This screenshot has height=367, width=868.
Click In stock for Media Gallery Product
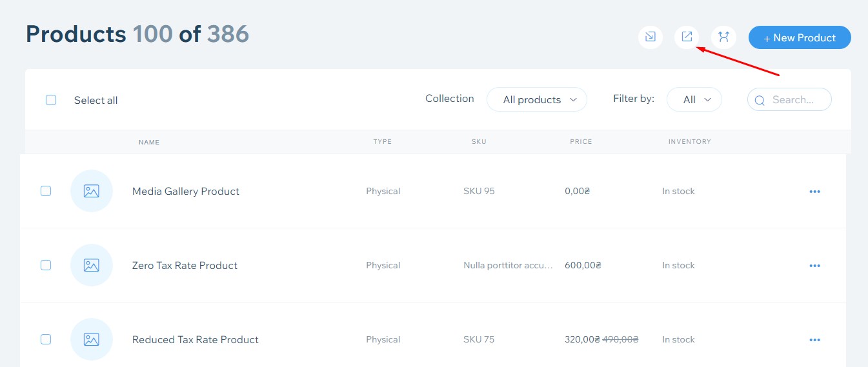click(678, 191)
